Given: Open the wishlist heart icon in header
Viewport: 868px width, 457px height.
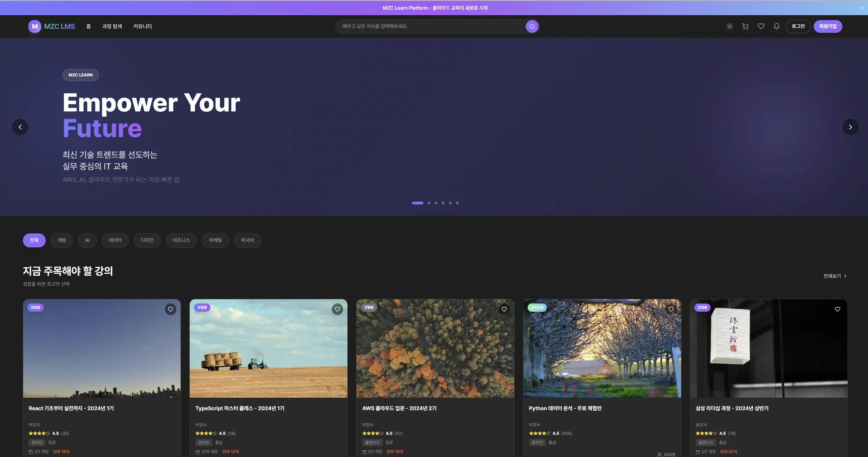Looking at the screenshot, I should 761,26.
